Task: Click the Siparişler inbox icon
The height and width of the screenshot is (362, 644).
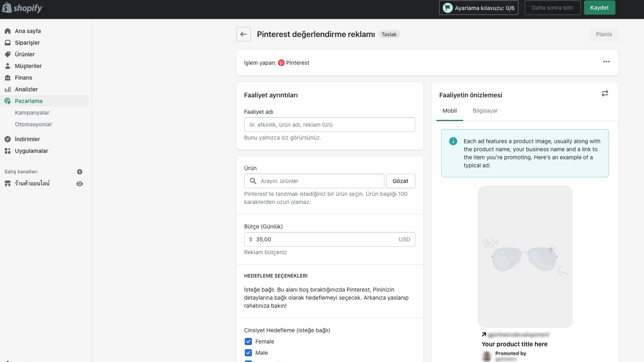Action: [8, 43]
